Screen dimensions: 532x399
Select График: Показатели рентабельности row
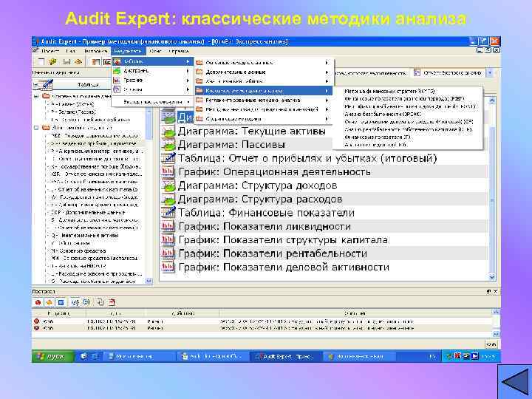[324, 253]
